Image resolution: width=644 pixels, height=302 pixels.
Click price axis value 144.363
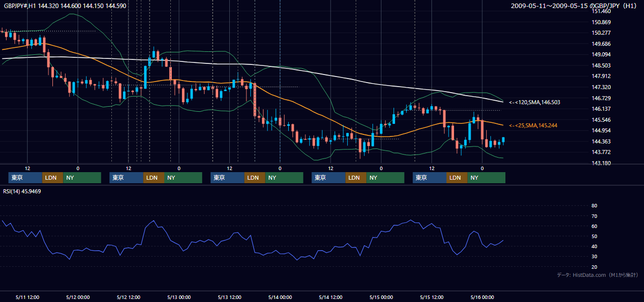pos(601,141)
